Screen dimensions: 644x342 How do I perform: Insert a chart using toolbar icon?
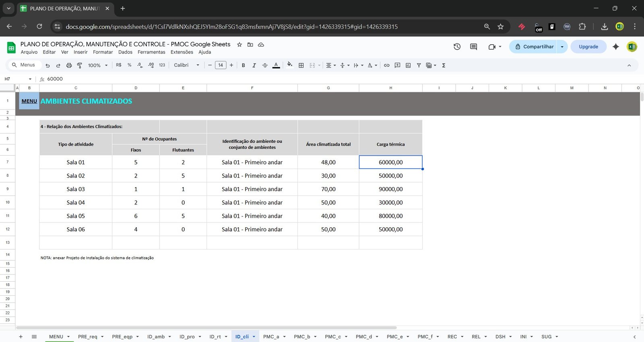pyautogui.click(x=408, y=65)
